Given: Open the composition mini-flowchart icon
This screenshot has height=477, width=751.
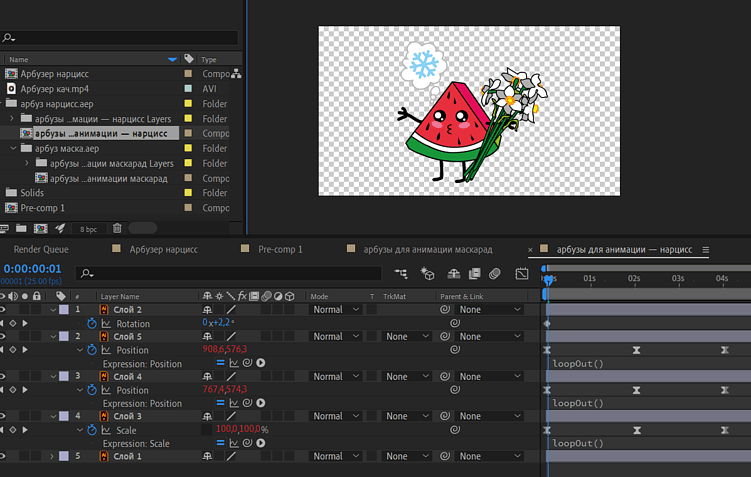Looking at the screenshot, I should 401,273.
